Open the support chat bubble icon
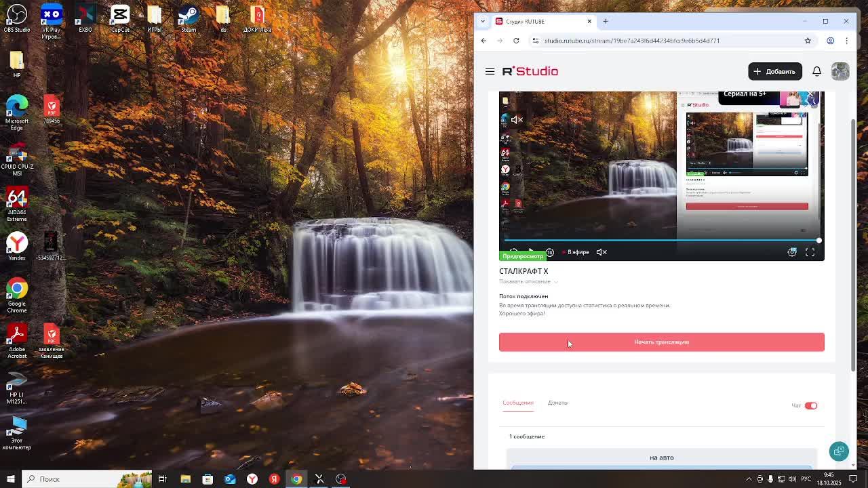This screenshot has height=488, width=868. 839,451
